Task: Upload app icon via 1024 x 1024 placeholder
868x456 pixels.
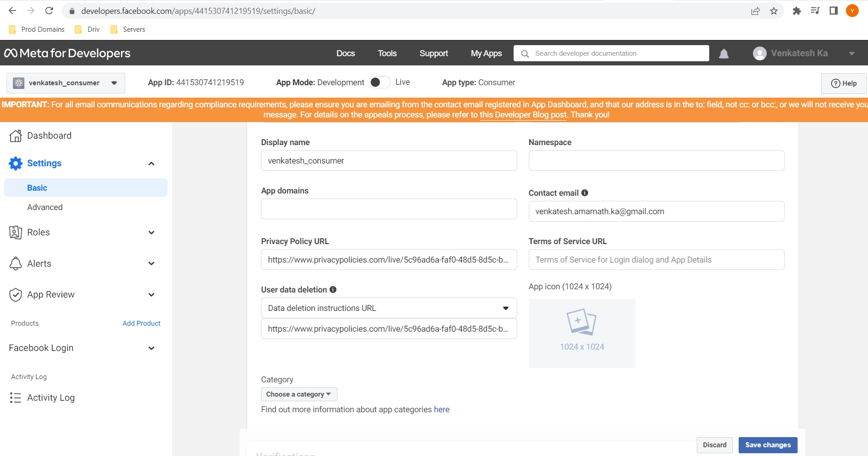Action: pos(582,333)
